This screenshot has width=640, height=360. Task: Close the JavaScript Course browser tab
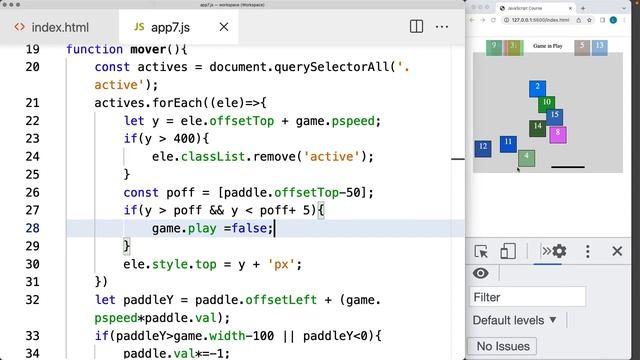pyautogui.click(x=570, y=8)
